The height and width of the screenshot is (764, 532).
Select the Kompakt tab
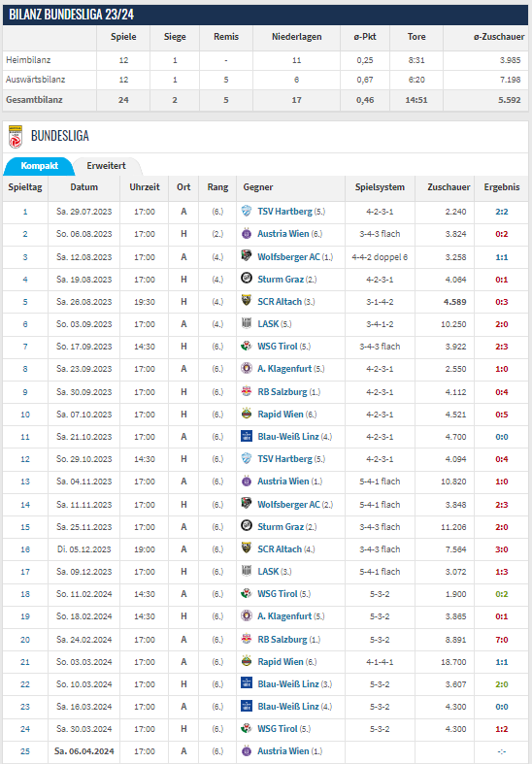coord(39,166)
